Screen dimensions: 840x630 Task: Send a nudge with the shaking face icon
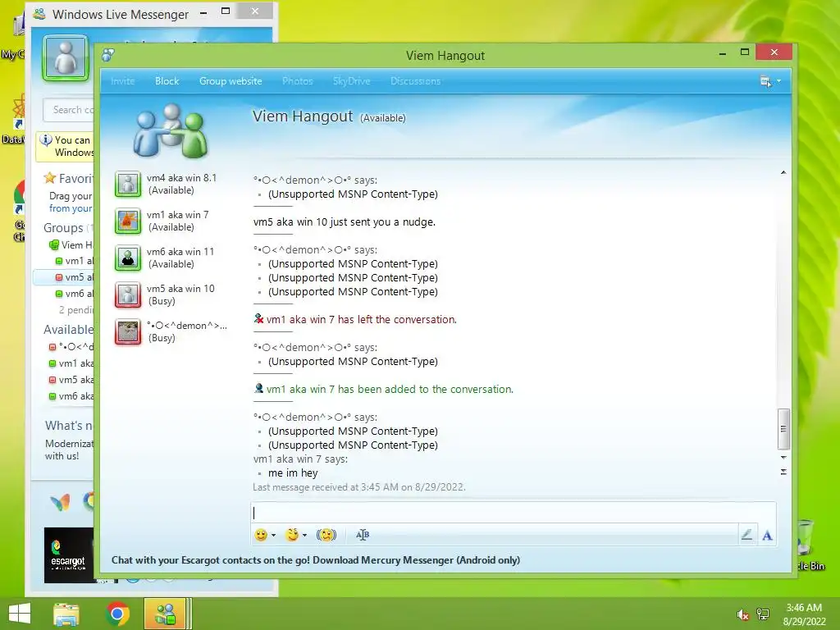click(326, 535)
